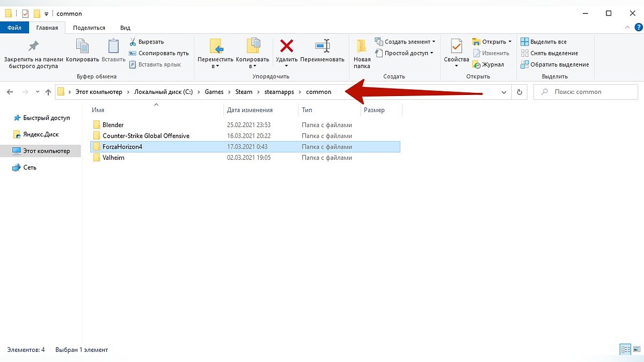Click the New folder (Новая папка) icon
Screen dimensions: 644x362
tap(362, 46)
